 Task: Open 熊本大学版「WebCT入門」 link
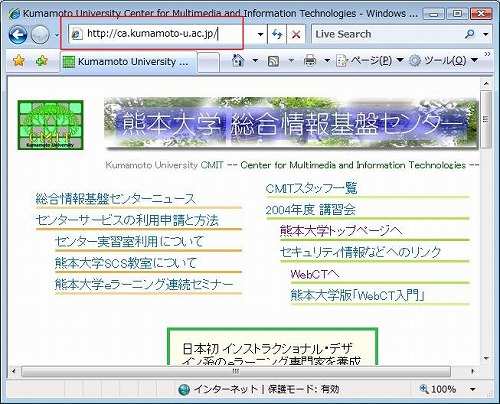click(x=357, y=295)
